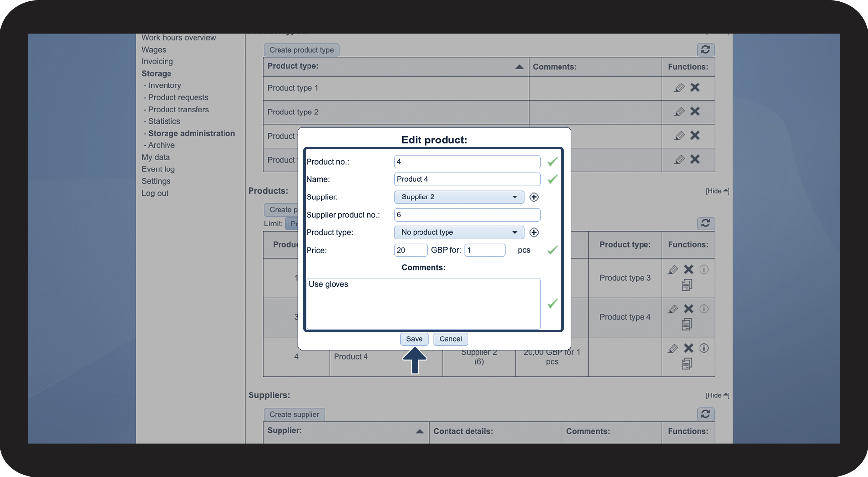Click delete X in fourth product type row
The image size is (868, 477).
pyautogui.click(x=695, y=159)
